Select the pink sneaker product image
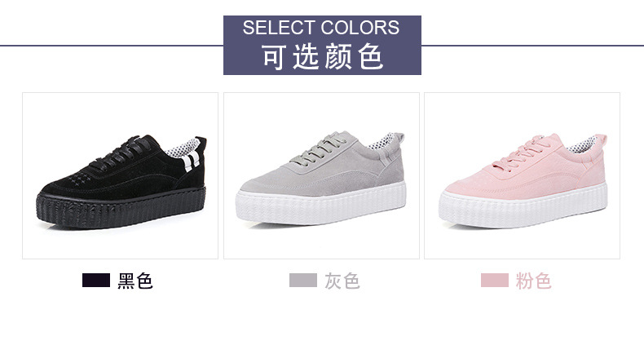 522,175
